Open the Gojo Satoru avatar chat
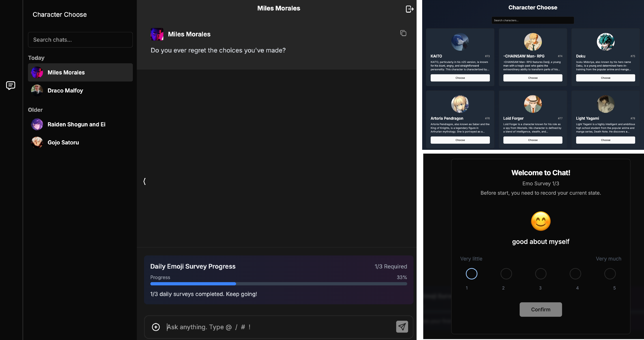 37,142
